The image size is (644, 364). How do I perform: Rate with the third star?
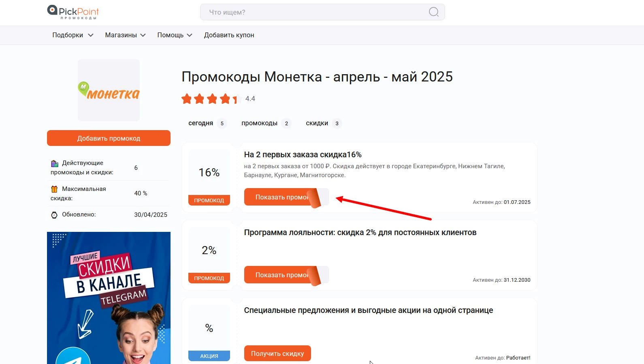pyautogui.click(x=212, y=99)
